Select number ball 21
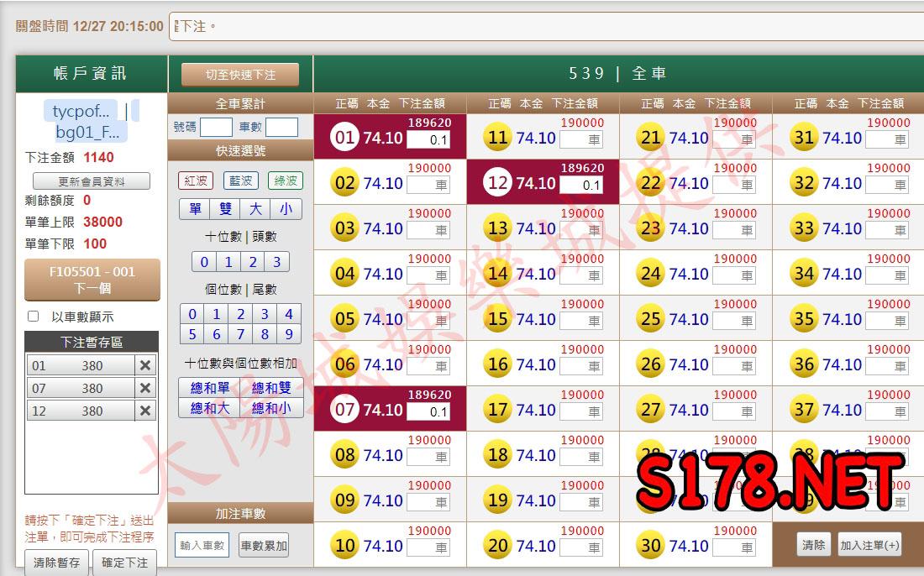The image size is (924, 576). coord(650,137)
